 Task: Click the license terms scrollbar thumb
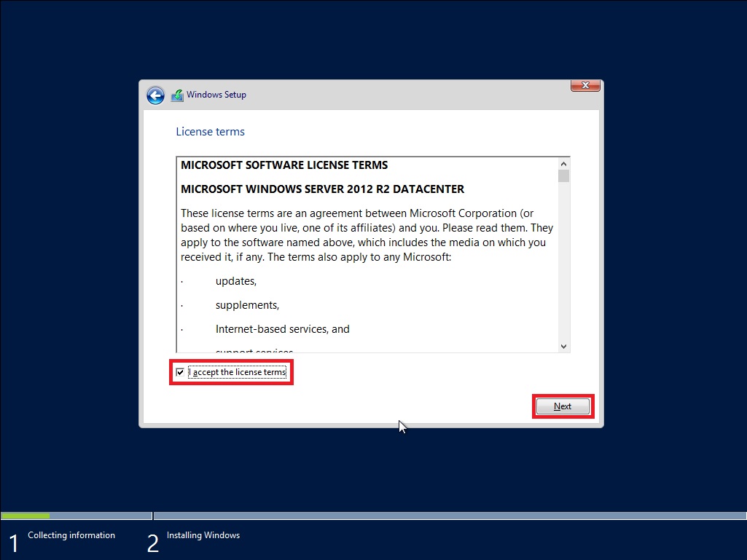coord(563,176)
